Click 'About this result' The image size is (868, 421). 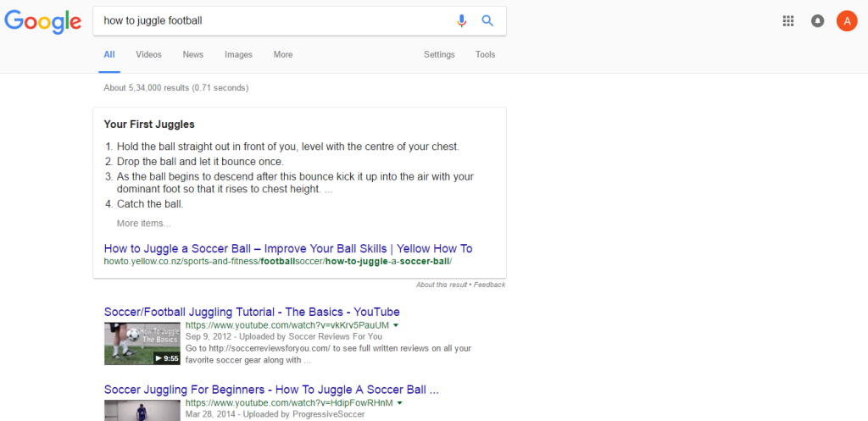[x=442, y=285]
